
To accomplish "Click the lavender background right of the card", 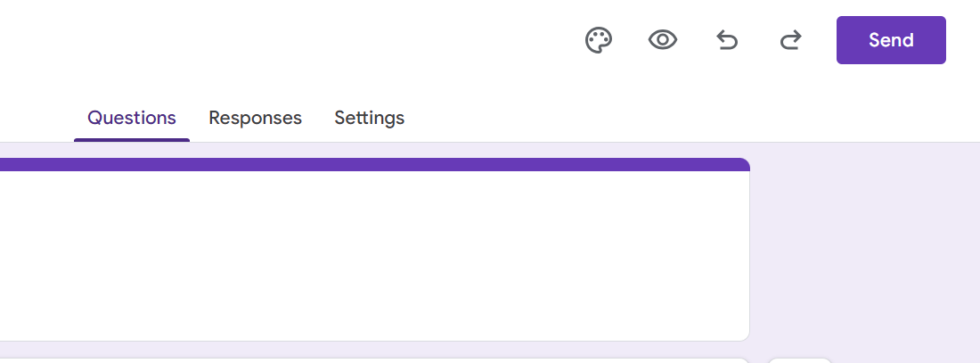I will [864, 250].
